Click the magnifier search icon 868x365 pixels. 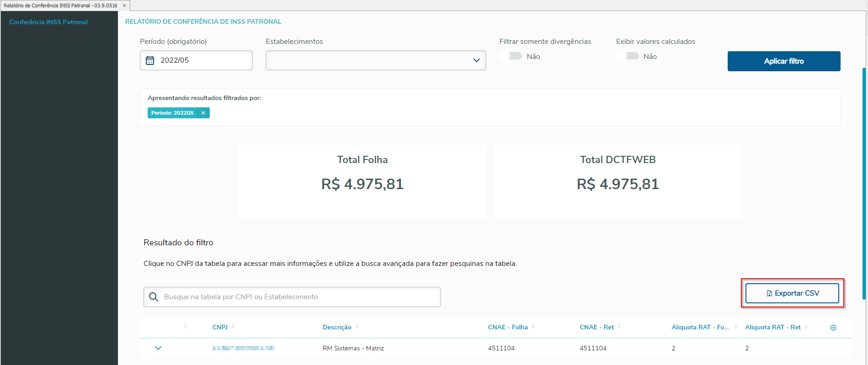[154, 297]
